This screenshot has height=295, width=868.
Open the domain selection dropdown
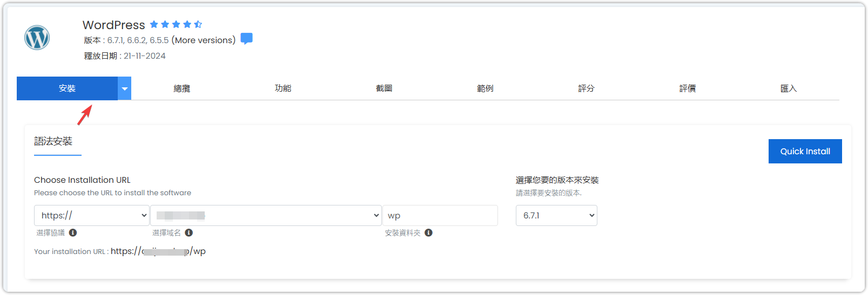[x=266, y=215]
